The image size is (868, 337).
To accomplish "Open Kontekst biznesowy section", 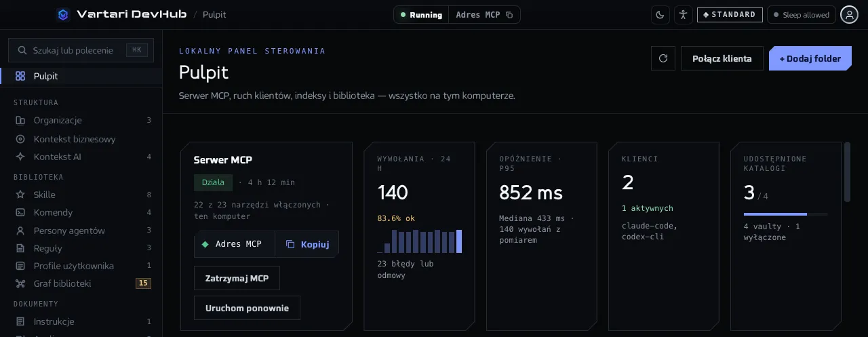I will pos(81,139).
